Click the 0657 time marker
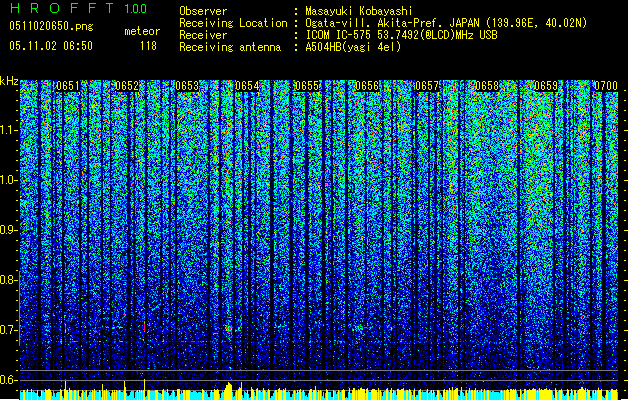629x400 pixels. coord(427,86)
